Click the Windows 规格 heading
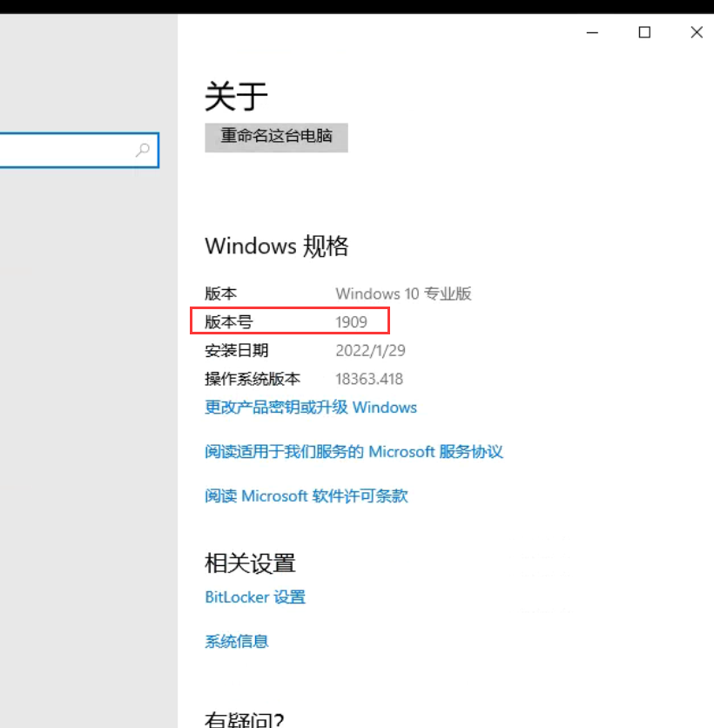Viewport: 714px width, 728px height. pos(276,246)
